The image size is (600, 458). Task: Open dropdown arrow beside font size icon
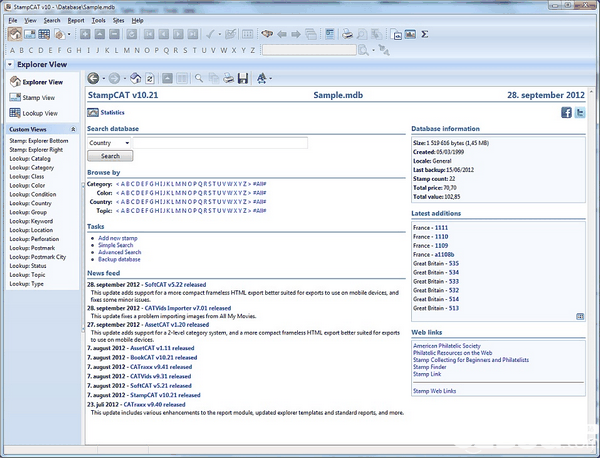[x=271, y=79]
